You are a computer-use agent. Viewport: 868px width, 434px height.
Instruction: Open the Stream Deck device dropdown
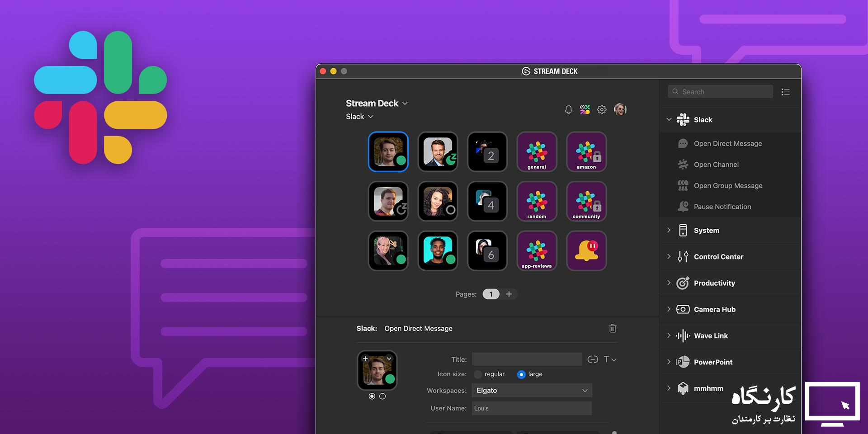[x=377, y=103]
